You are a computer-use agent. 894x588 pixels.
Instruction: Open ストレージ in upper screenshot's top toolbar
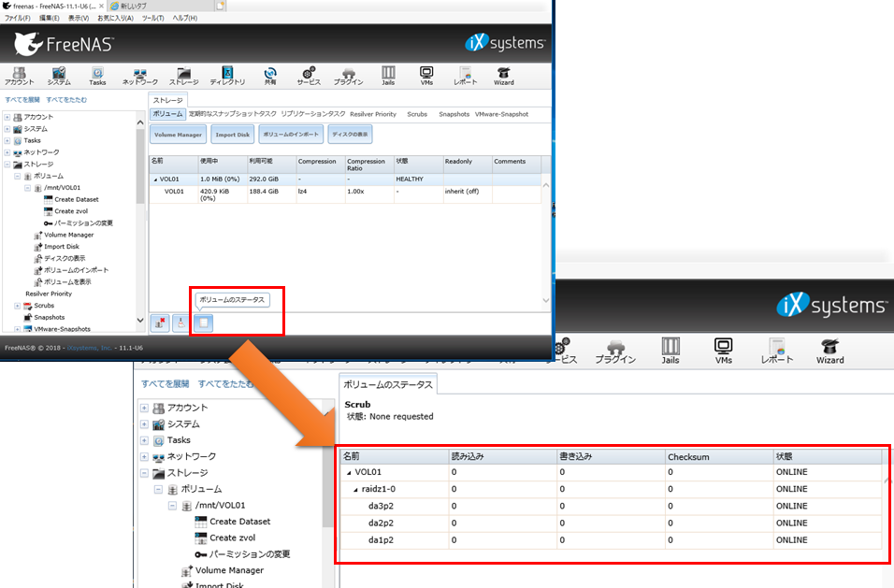pyautogui.click(x=183, y=76)
